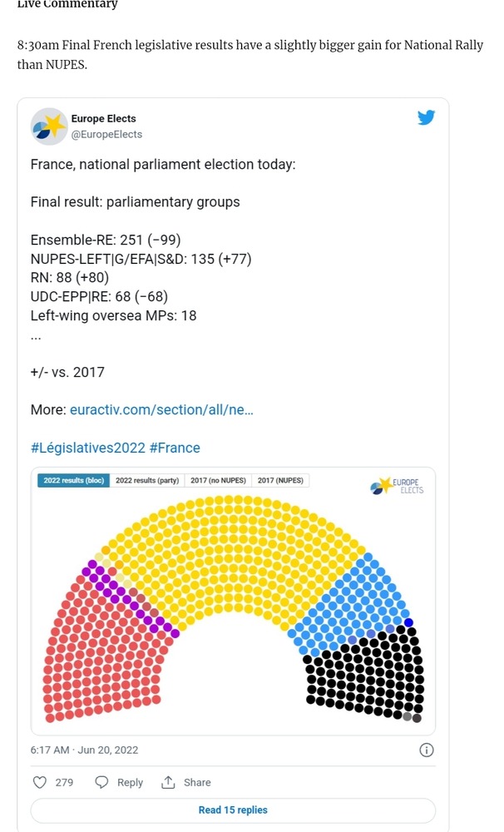
Task: Click the Europe Elects account name
Action: pyautogui.click(x=103, y=119)
